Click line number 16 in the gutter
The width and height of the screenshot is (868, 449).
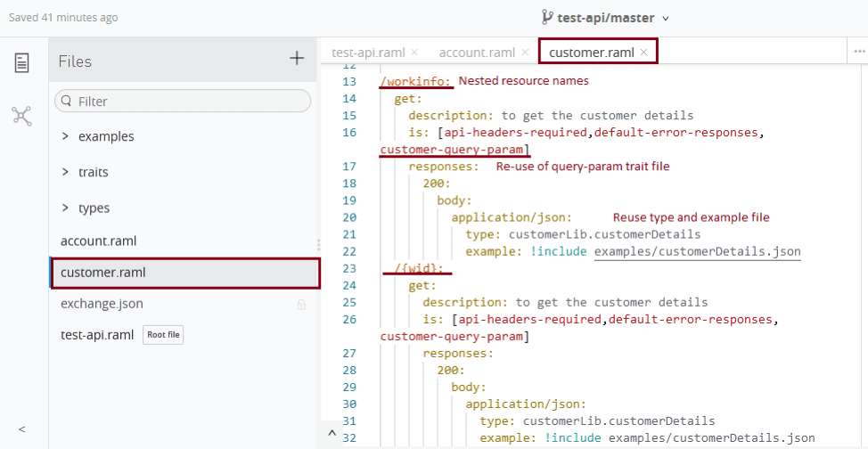(350, 133)
